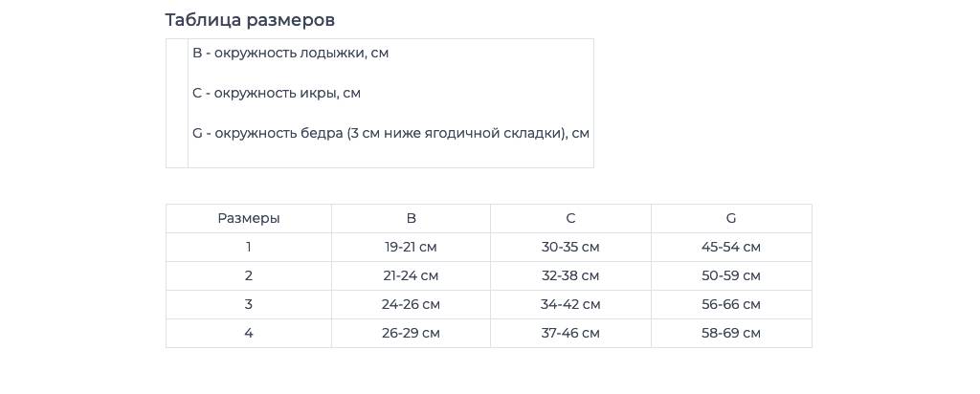Select the "B - окружность лодыжки, см" line
The width and height of the screenshot is (980, 394).
click(291, 53)
